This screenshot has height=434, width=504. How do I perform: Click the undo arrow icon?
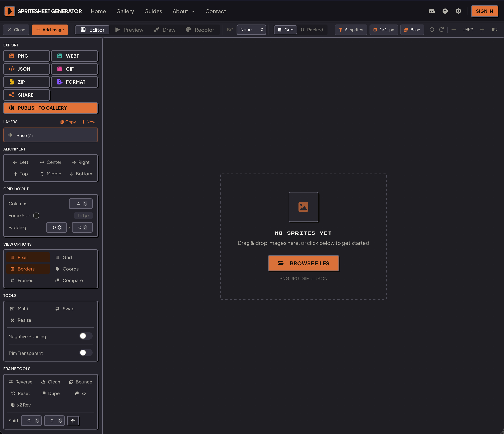coord(432,30)
